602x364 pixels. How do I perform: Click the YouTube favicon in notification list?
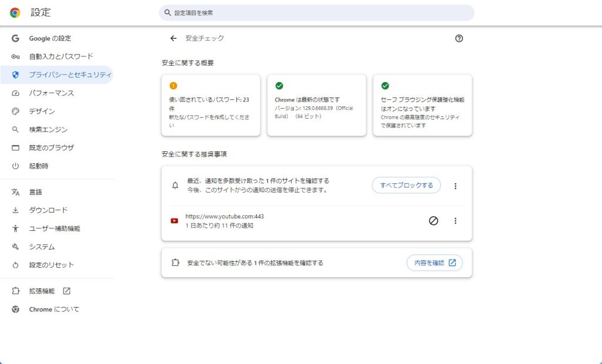(x=175, y=221)
